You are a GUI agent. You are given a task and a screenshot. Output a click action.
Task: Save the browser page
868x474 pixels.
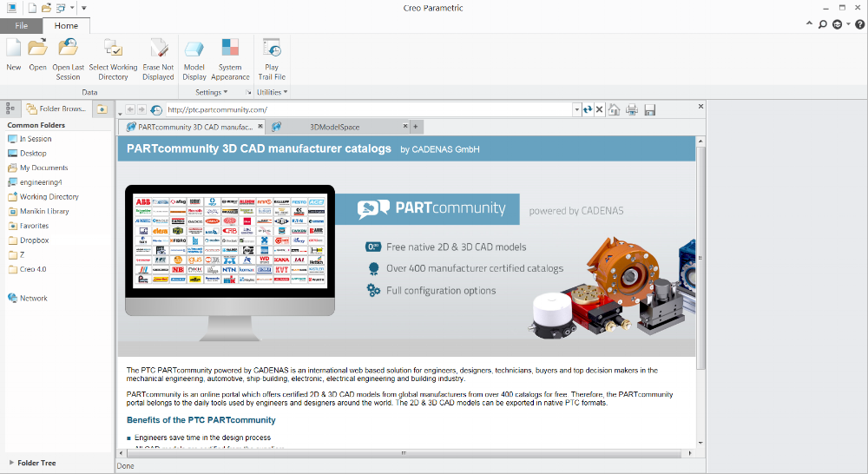point(650,109)
